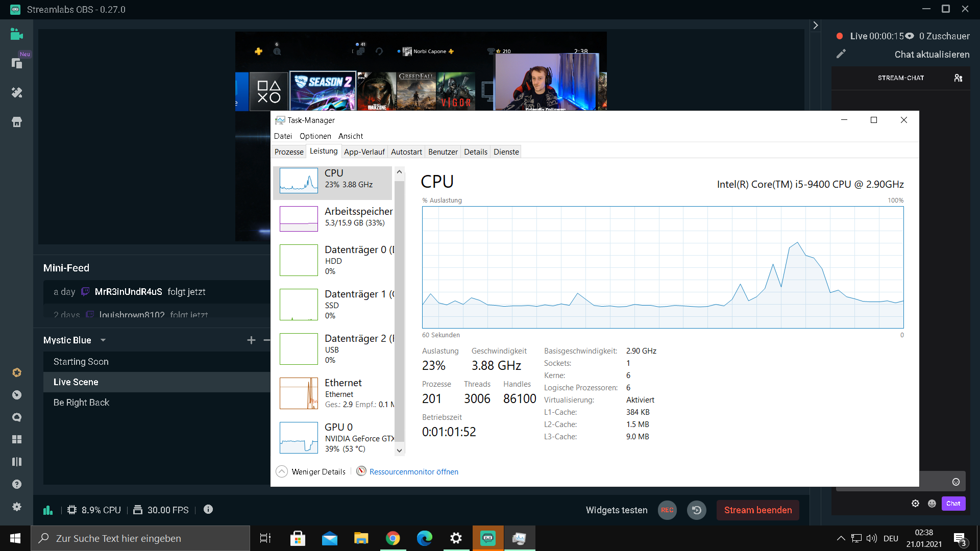Viewport: 980px width, 551px height.
Task: Open the Settings gear at the bottom of the sidebar
Action: (17, 506)
